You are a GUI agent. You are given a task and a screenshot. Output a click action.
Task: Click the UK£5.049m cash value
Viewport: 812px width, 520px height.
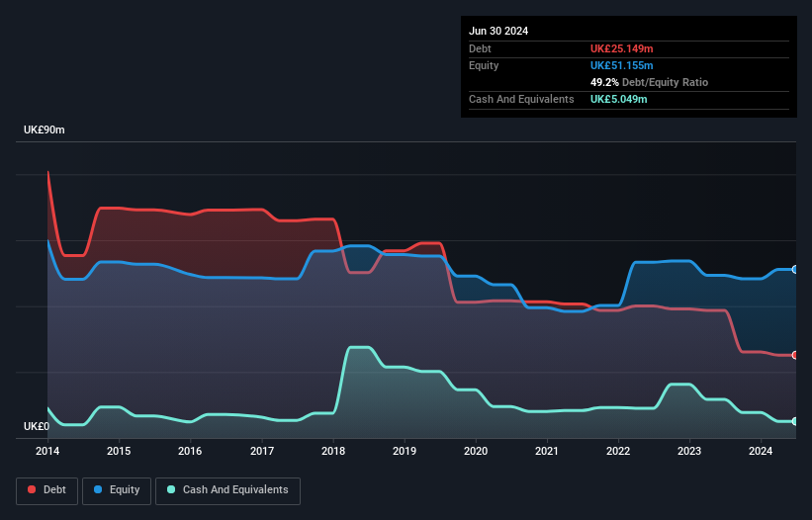coord(618,99)
